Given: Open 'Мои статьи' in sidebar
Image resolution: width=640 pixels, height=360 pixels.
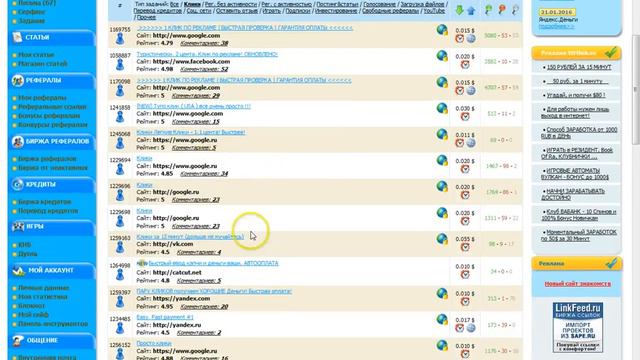Looking at the screenshot, I should pos(36,55).
